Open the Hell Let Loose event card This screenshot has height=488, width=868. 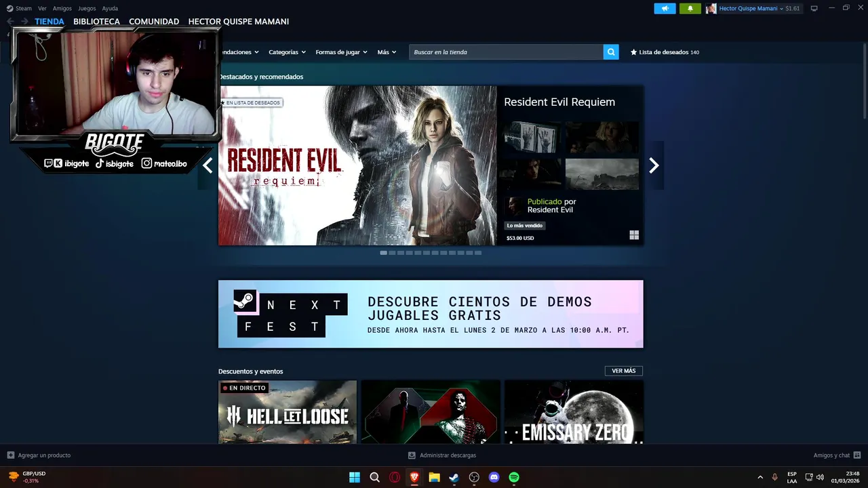[x=288, y=412]
